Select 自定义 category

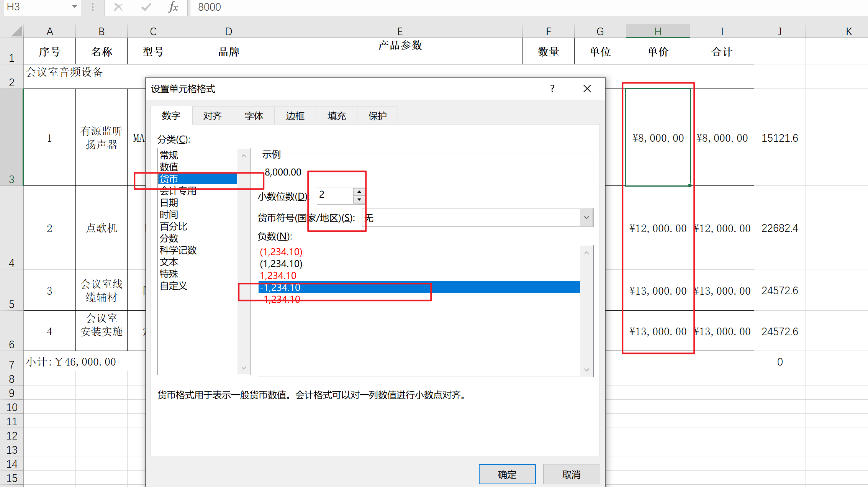coord(174,286)
